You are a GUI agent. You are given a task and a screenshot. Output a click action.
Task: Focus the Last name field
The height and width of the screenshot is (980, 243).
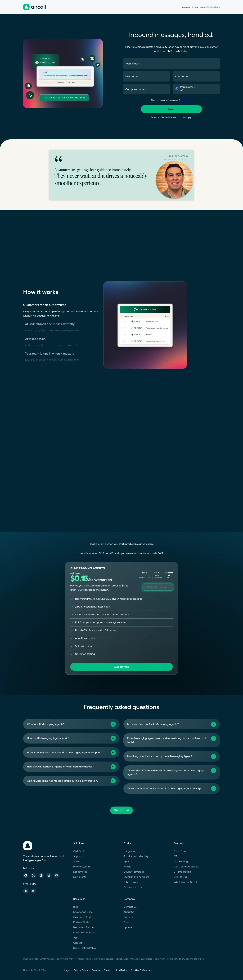point(196,77)
